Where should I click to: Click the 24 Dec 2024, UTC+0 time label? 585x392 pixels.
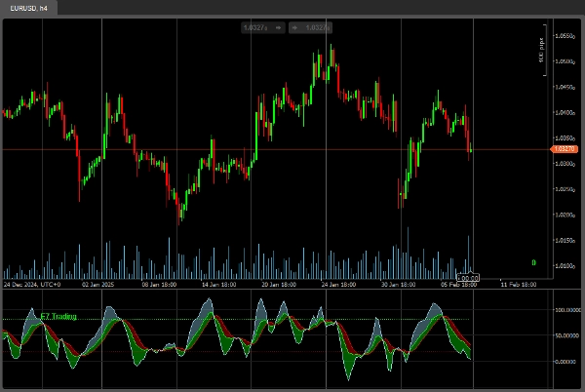pos(32,284)
